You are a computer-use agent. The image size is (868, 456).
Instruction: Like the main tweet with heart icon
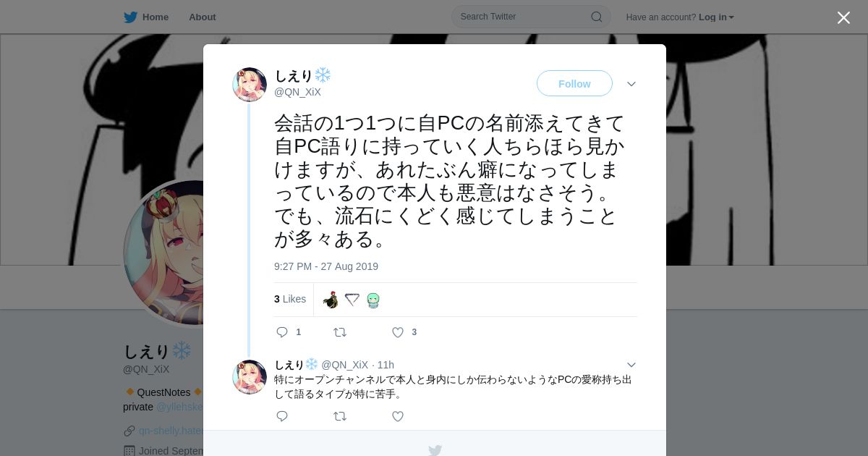click(x=398, y=332)
